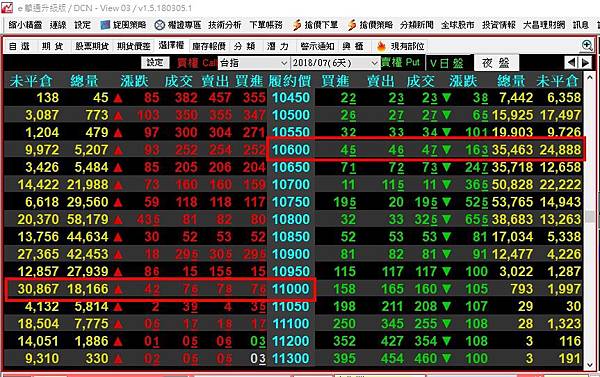Click put open interest value 24,888
Image resolution: width=600 pixels, height=377 pixels.
[560, 150]
